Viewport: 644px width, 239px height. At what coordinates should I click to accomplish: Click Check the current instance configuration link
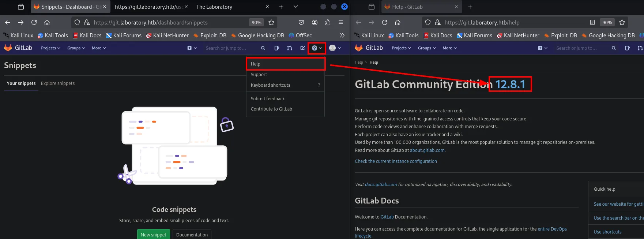click(x=396, y=161)
